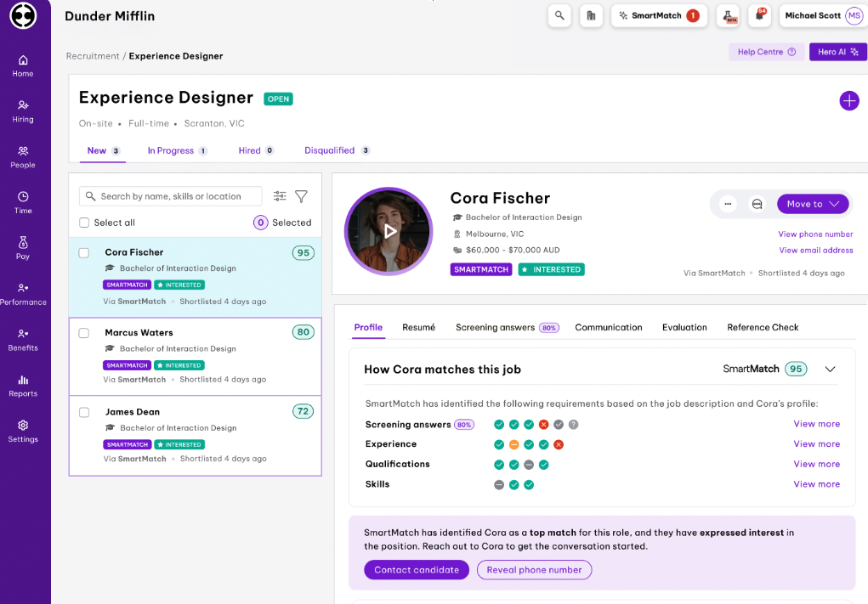Click the grey question mark in Screening answers row

pos(574,424)
